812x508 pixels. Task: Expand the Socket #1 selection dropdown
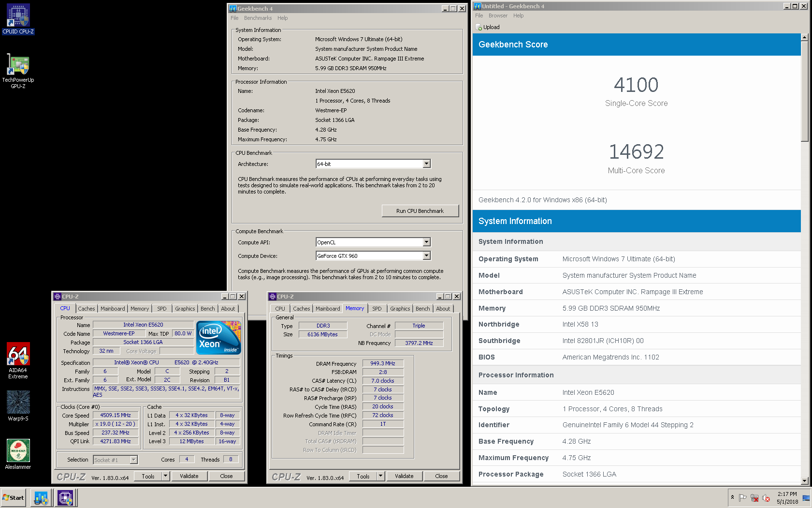tap(134, 460)
